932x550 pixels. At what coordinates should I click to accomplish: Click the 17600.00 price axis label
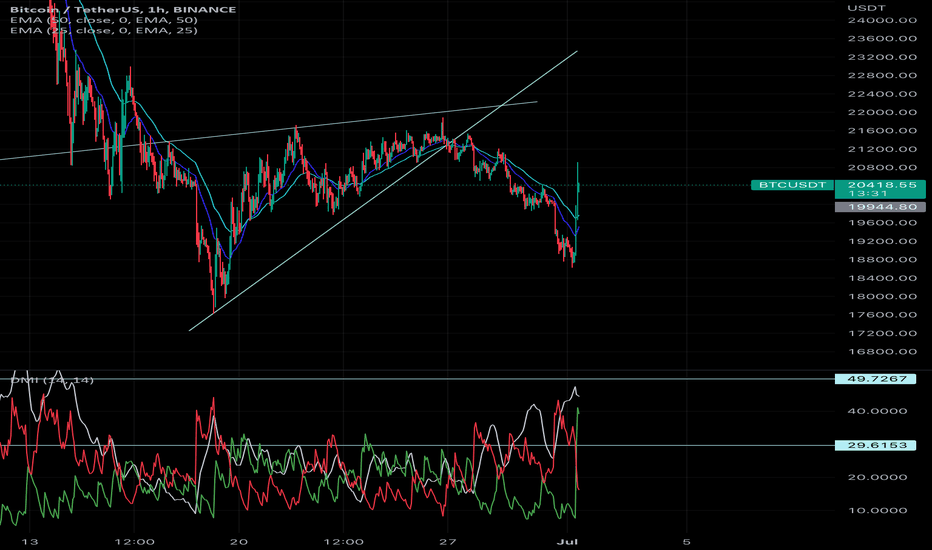click(882, 315)
